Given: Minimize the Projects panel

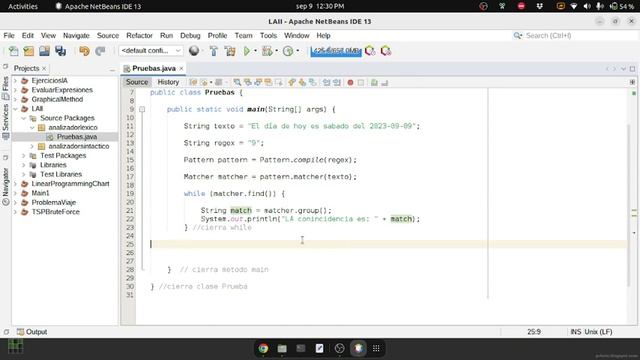Looking at the screenshot, I should coord(112,69).
